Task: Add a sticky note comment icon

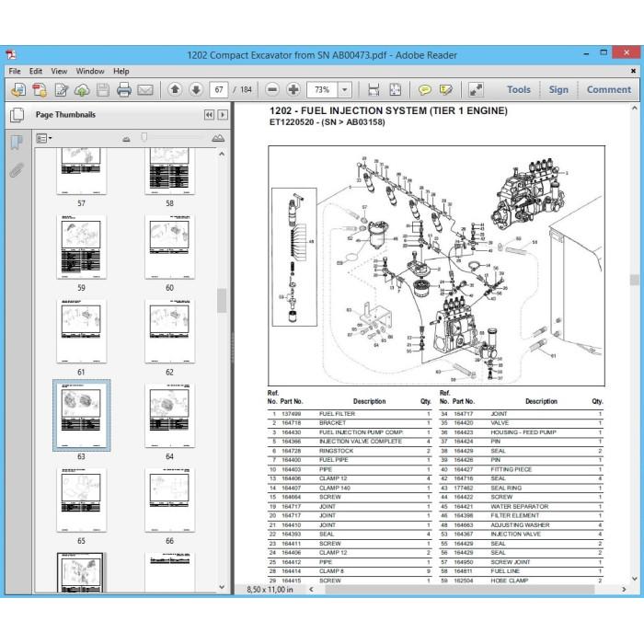Action: [x=425, y=89]
